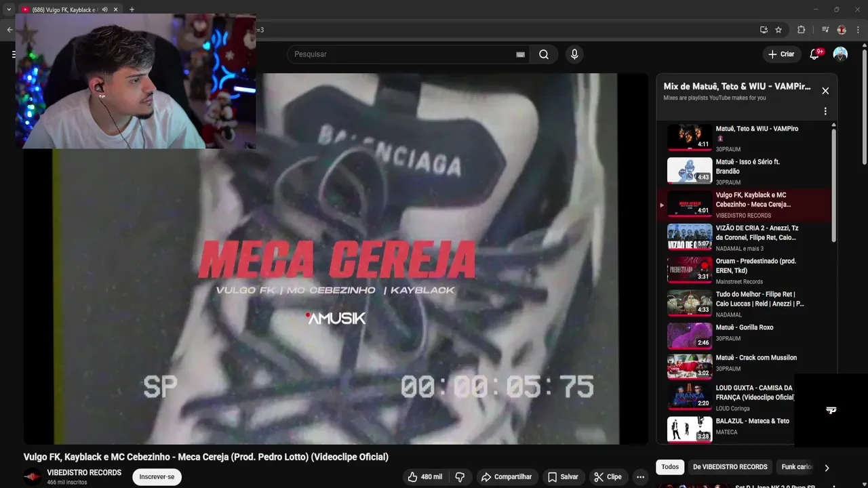Bookmark this page with the star icon

(x=778, y=30)
